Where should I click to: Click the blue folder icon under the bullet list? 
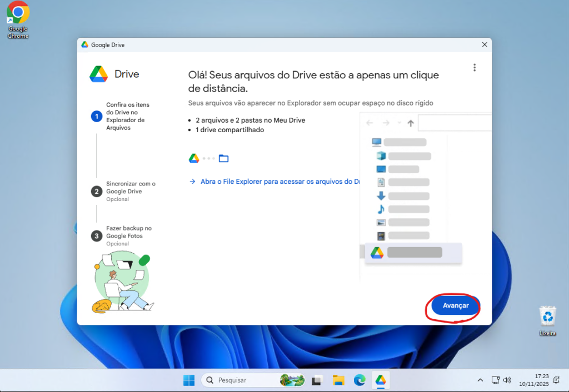223,158
